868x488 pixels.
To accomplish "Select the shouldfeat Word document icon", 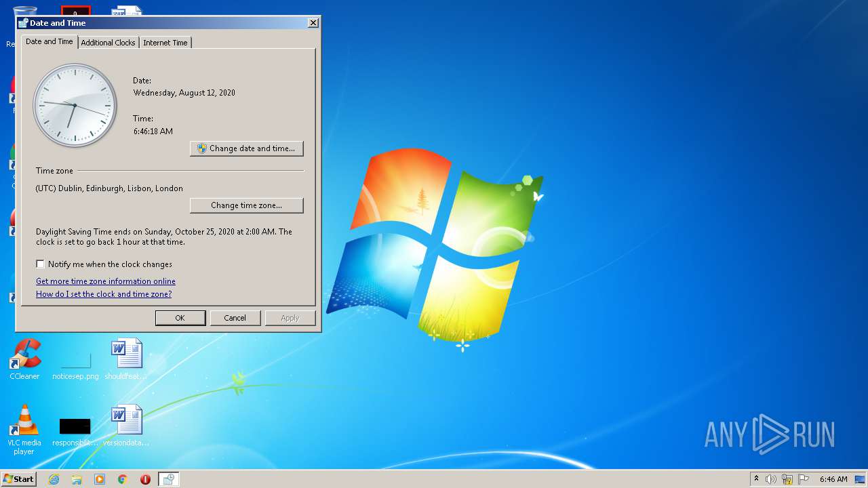I will (x=126, y=359).
